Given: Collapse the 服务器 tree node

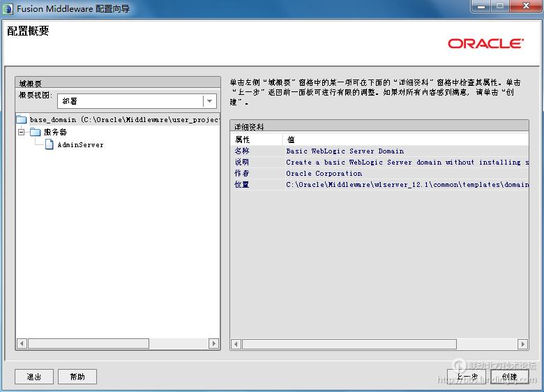Looking at the screenshot, I should 21,132.
